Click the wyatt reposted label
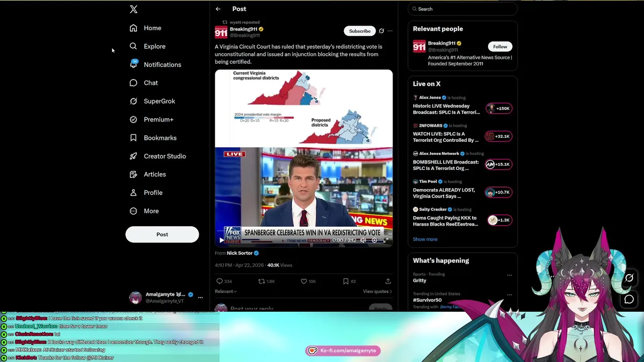Viewport: 644px width, 362px height. (245, 22)
